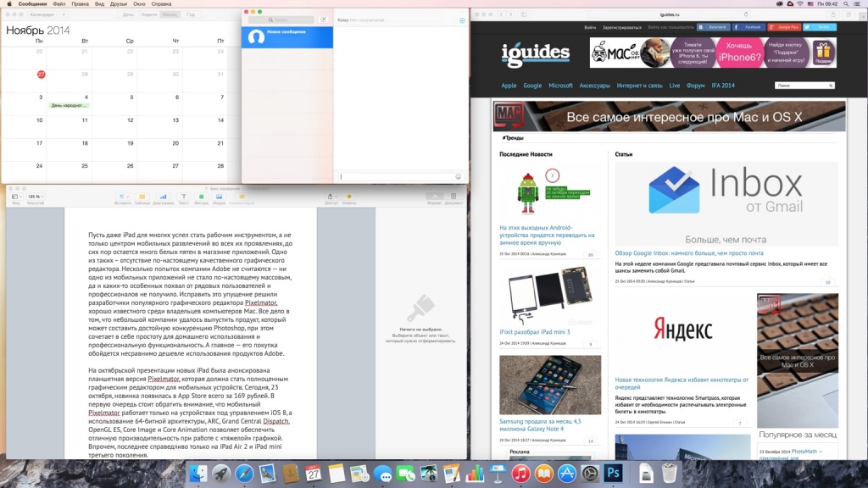The width and height of the screenshot is (868, 488).
Task: Click Safari back navigation arrow
Action: coord(501,14)
